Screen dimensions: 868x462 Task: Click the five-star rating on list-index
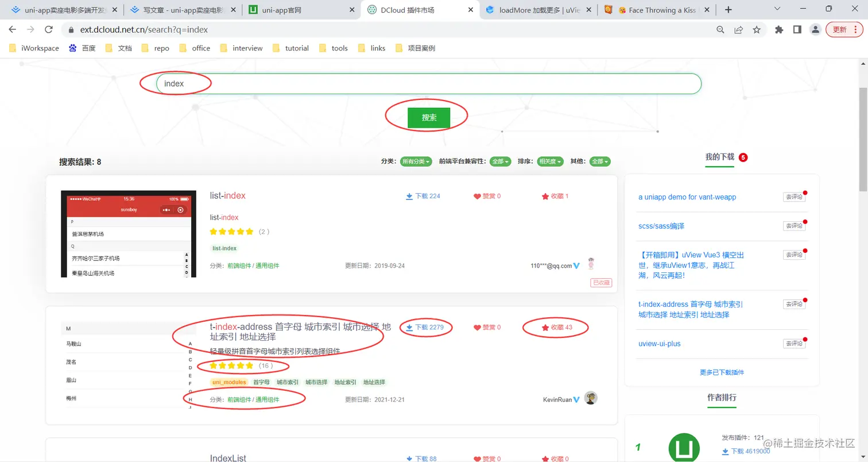point(231,232)
